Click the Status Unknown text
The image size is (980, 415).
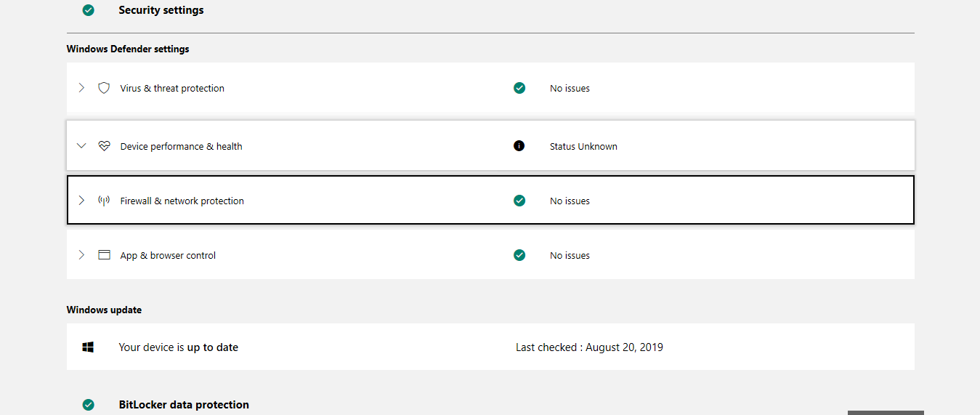point(583,146)
